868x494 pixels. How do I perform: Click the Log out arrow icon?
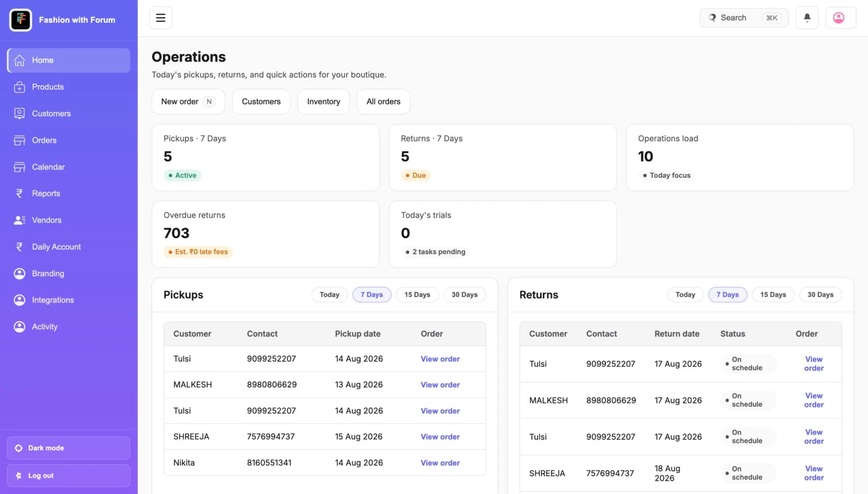(18, 476)
